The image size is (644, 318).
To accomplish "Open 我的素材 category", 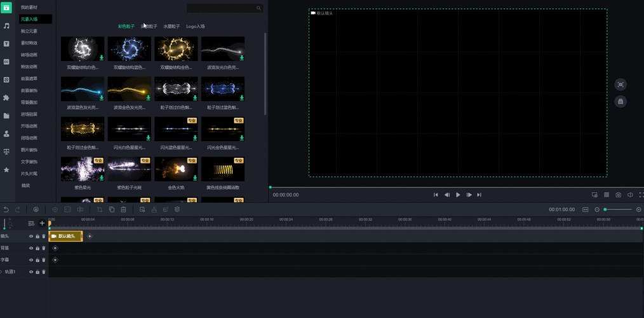I will point(29,8).
